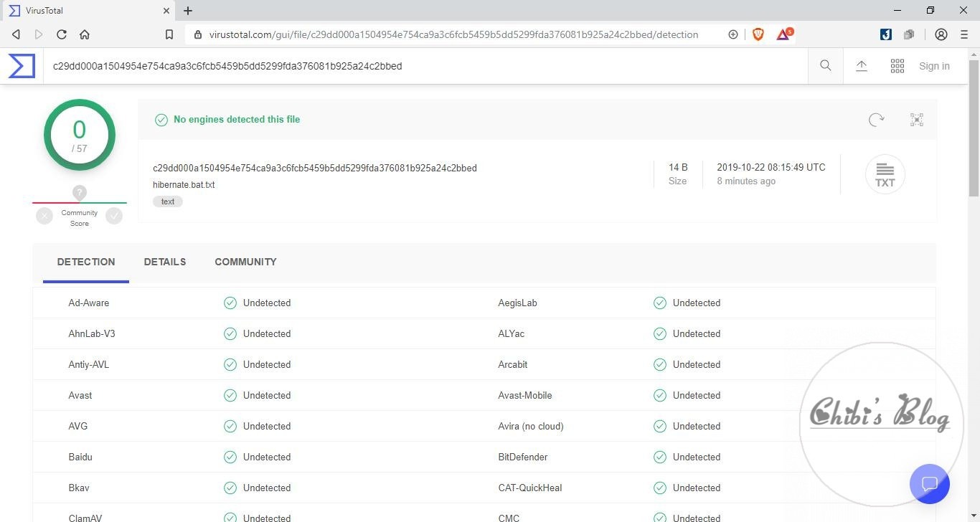Click Undetected result for BitDefender
The height and width of the screenshot is (522, 980).
tap(697, 457)
